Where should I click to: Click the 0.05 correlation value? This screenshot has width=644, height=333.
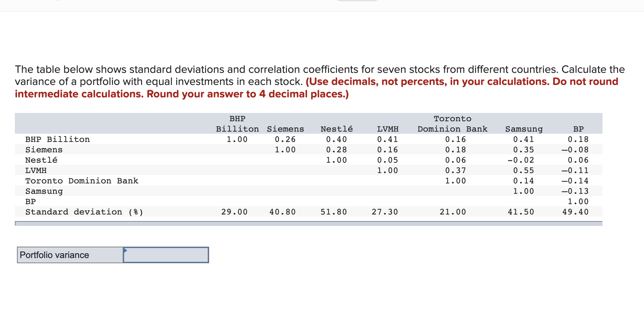pos(388,160)
